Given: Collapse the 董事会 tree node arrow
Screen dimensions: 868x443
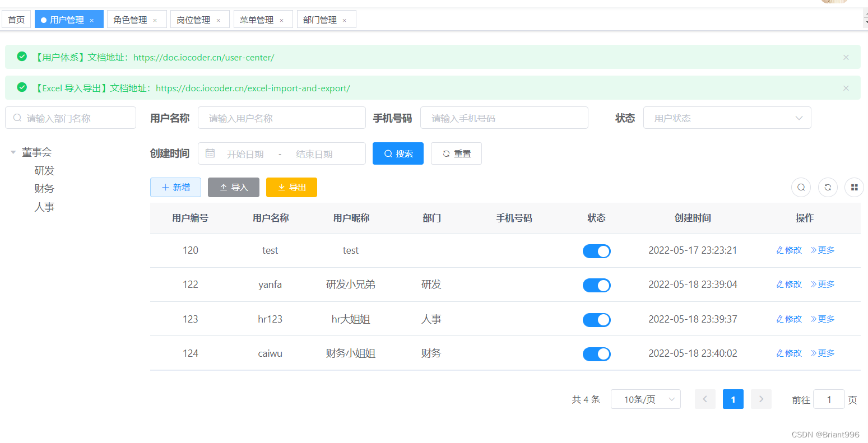Looking at the screenshot, I should (13, 152).
